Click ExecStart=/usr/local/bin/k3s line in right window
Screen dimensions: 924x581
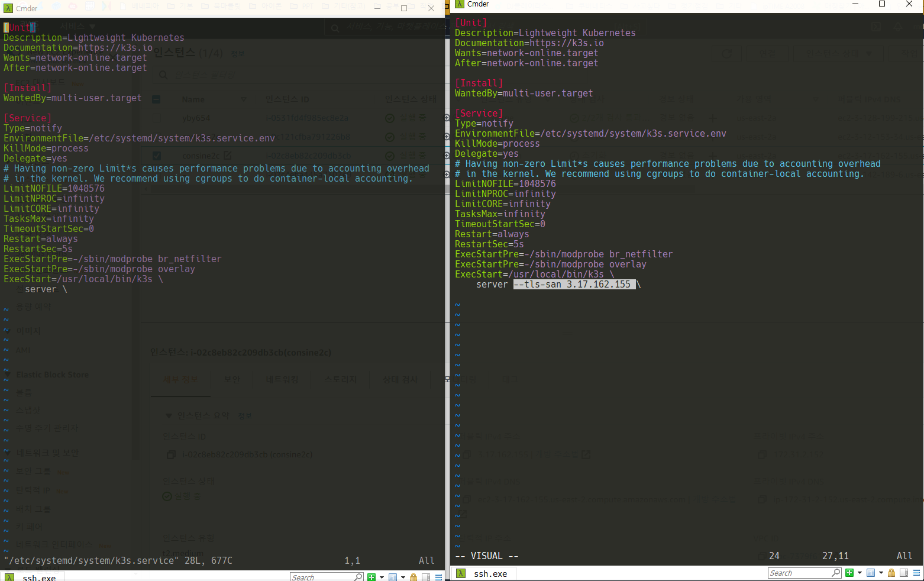click(535, 275)
